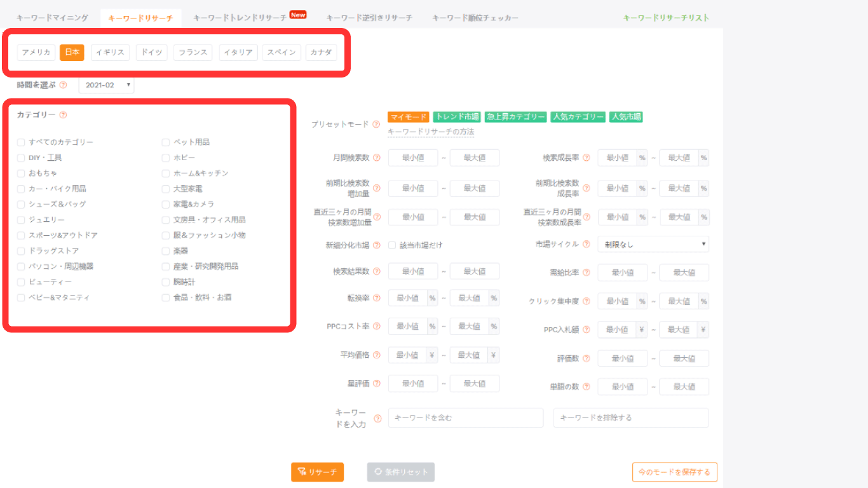Click help icon beside 前期比検索数成長率
This screenshot has width=868, height=488.
587,188
